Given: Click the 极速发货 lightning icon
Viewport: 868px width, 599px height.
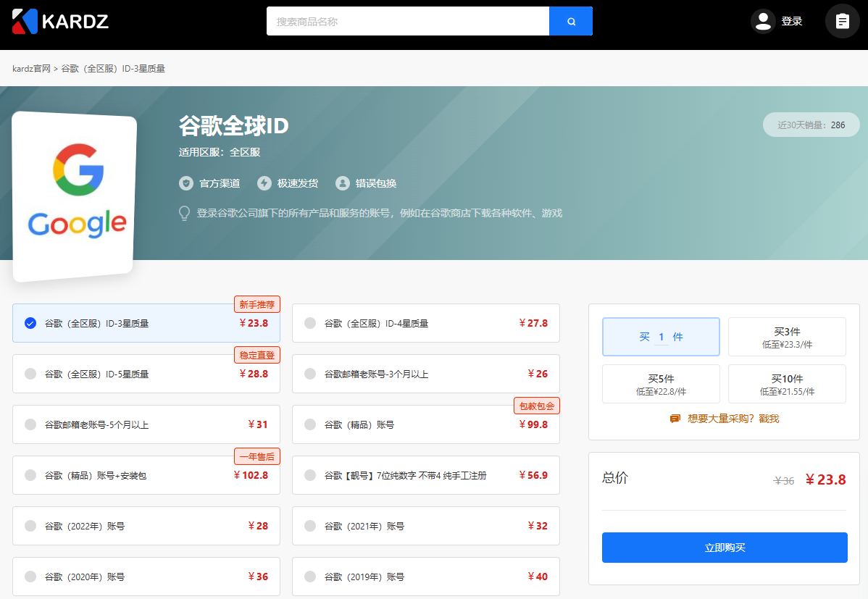Looking at the screenshot, I should point(264,183).
